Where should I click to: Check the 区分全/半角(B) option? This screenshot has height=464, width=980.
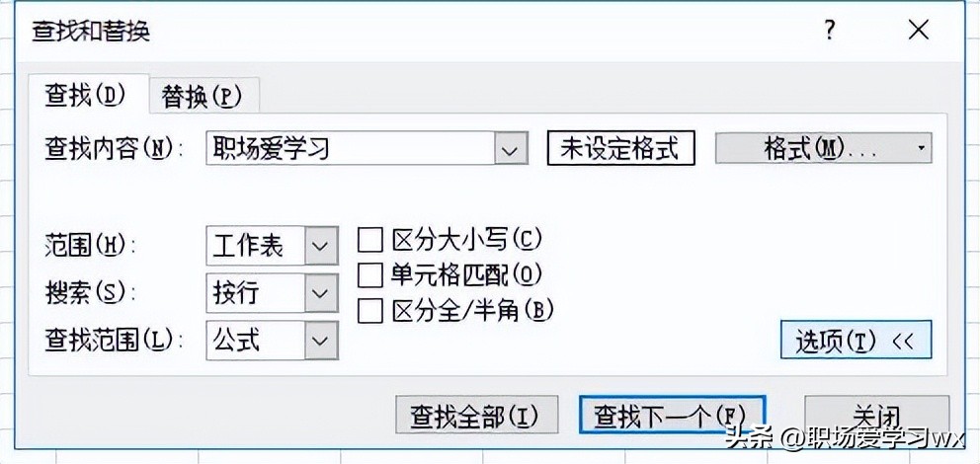370,310
